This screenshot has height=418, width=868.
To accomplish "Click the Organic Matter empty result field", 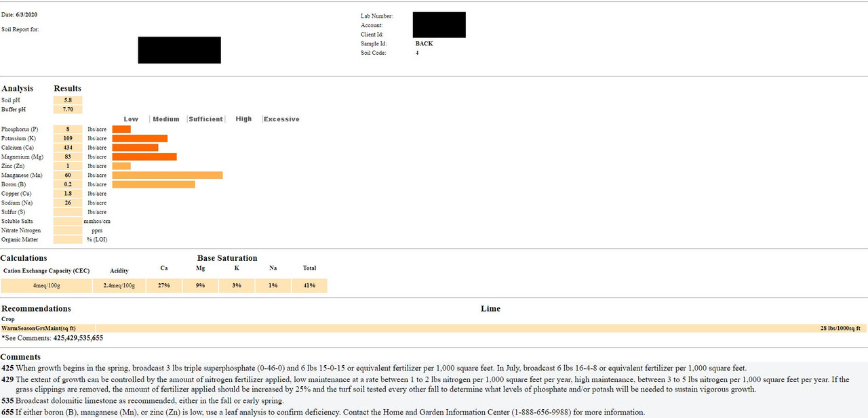I will pyautogui.click(x=68, y=240).
